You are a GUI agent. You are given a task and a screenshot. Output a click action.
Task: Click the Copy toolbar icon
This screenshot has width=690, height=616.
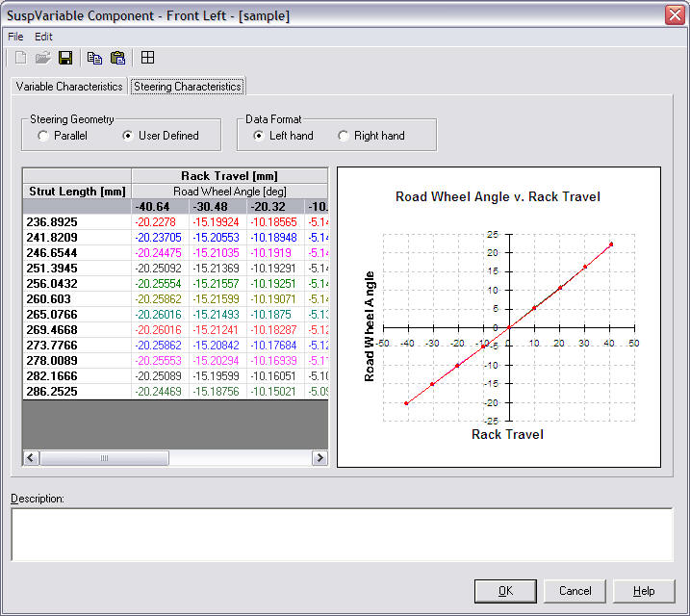pos(94,58)
